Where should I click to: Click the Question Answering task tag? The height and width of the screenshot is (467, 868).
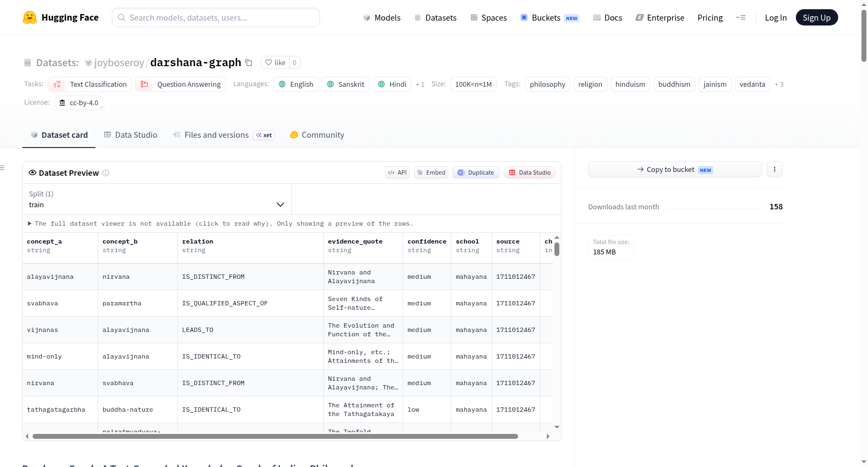point(180,84)
